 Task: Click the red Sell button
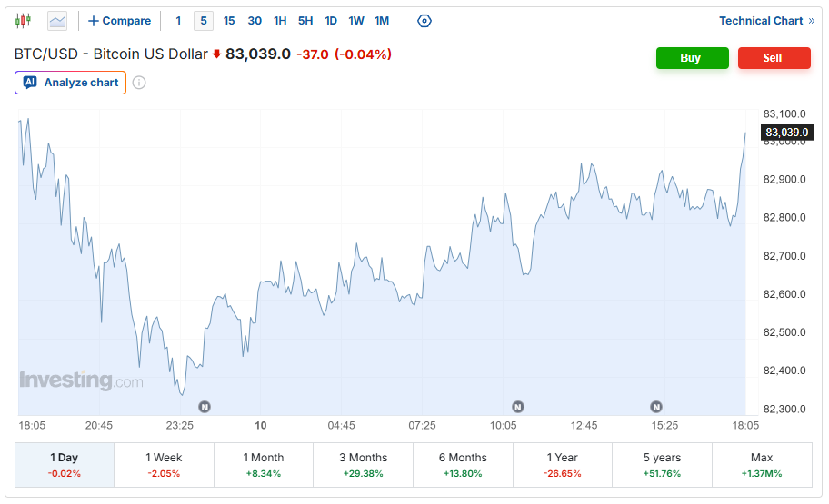[x=774, y=58]
